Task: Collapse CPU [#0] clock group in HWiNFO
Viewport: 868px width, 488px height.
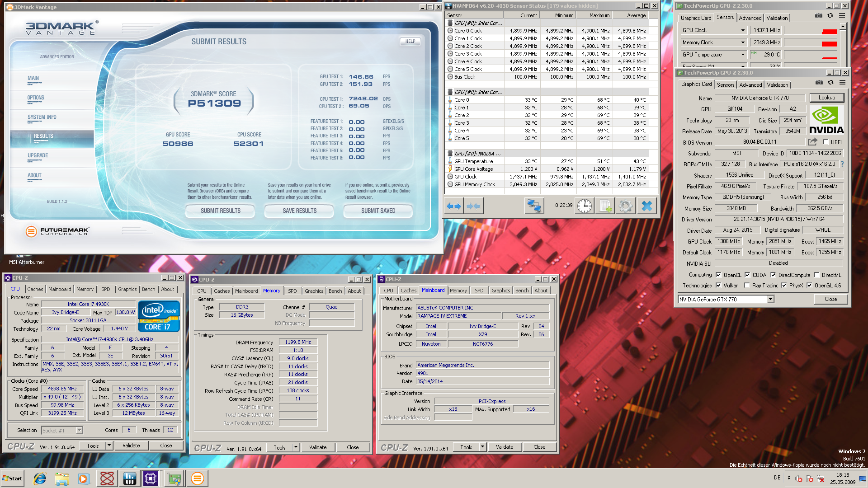Action: coord(450,23)
